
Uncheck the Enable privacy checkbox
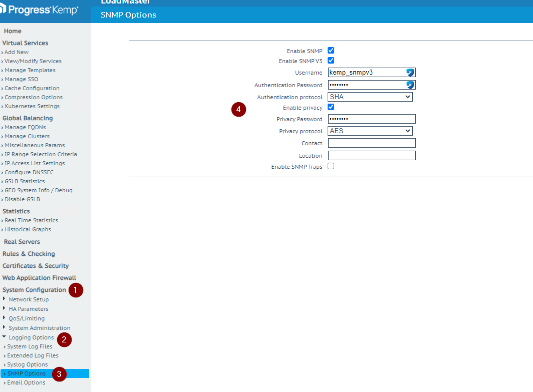tap(331, 107)
